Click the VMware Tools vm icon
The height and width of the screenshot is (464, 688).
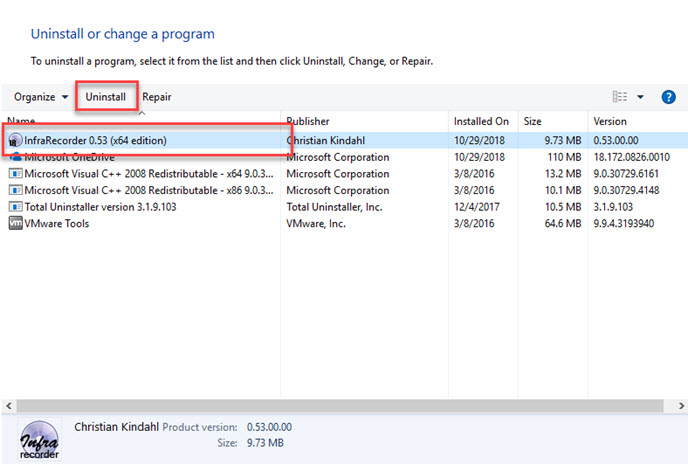pyautogui.click(x=15, y=223)
